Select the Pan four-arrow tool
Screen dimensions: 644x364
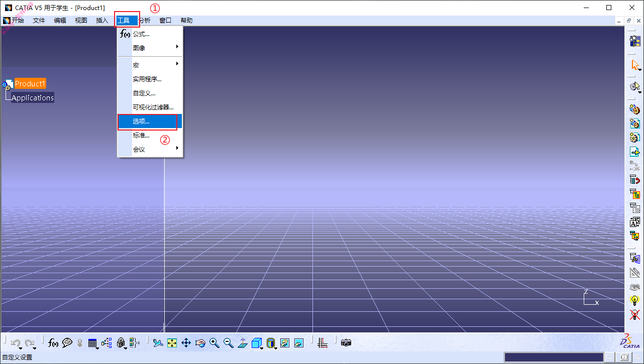(x=186, y=343)
